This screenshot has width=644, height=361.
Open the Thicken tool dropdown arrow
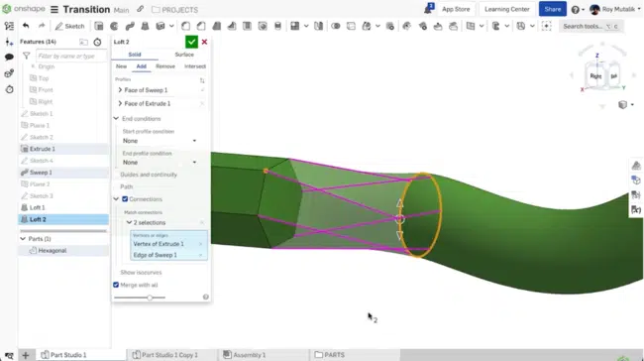tap(171, 26)
